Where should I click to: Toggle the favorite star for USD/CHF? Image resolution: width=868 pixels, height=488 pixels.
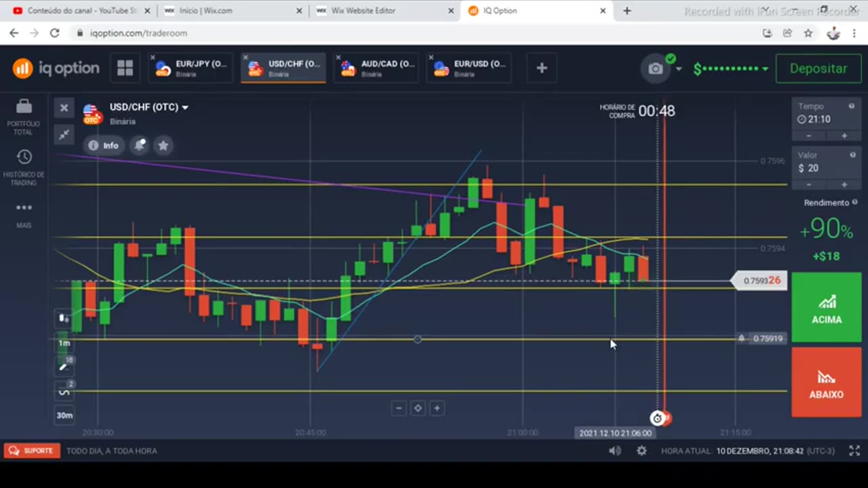(163, 145)
